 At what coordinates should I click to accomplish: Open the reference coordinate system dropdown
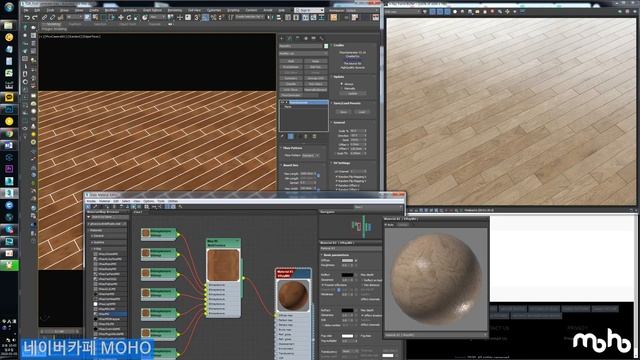pyautogui.click(x=157, y=18)
